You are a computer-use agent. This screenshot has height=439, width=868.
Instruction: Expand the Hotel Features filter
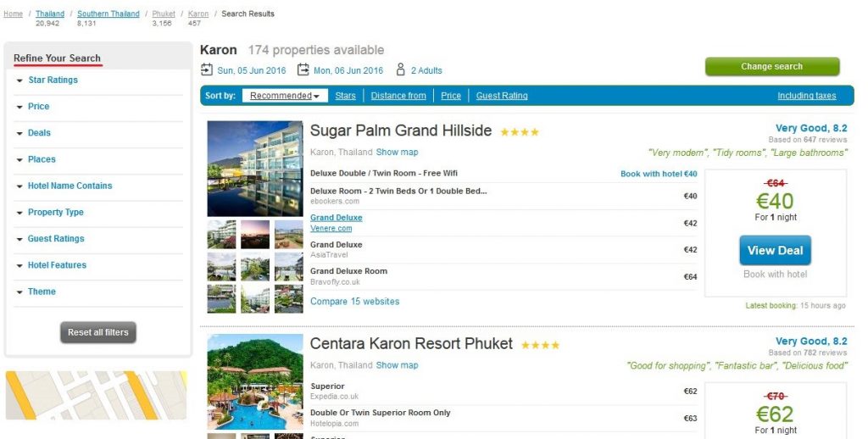point(57,265)
